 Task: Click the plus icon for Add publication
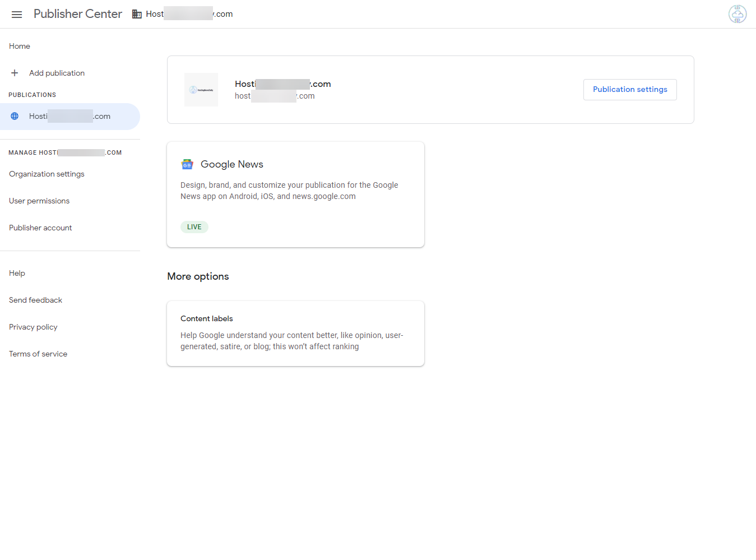click(x=15, y=73)
